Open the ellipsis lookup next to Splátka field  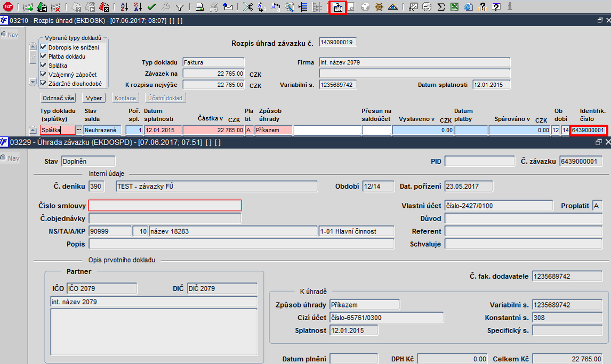(79, 130)
